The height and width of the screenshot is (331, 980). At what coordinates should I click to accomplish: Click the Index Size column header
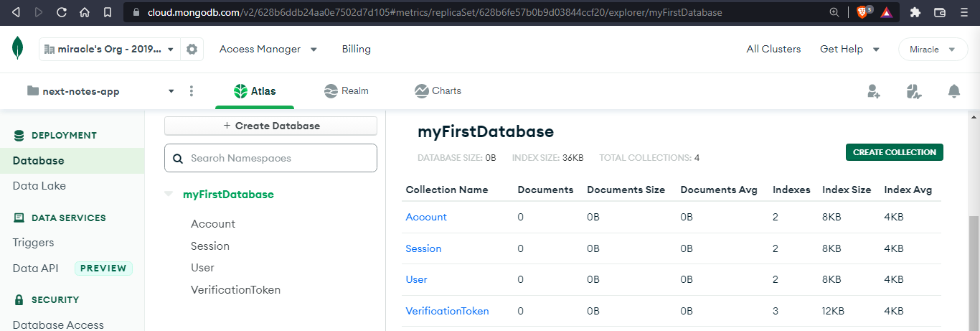[x=847, y=190]
